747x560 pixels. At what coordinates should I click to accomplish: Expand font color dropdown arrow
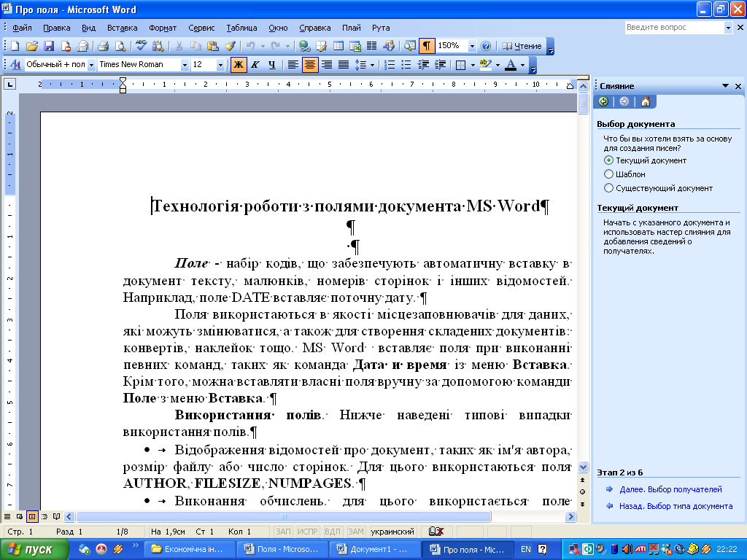coord(523,64)
